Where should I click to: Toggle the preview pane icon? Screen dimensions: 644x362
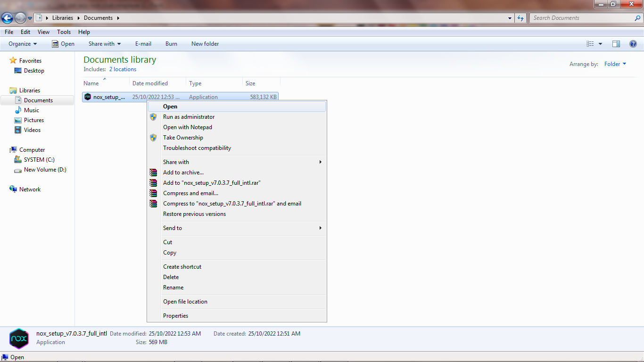pos(616,44)
